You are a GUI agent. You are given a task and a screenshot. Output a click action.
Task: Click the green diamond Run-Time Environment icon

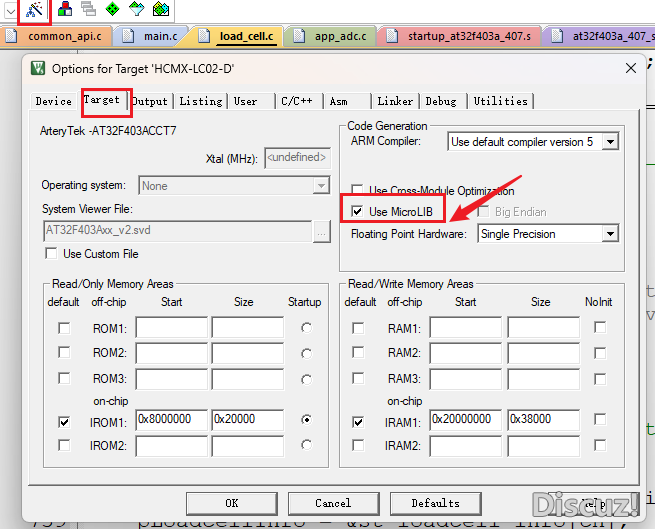click(112, 9)
